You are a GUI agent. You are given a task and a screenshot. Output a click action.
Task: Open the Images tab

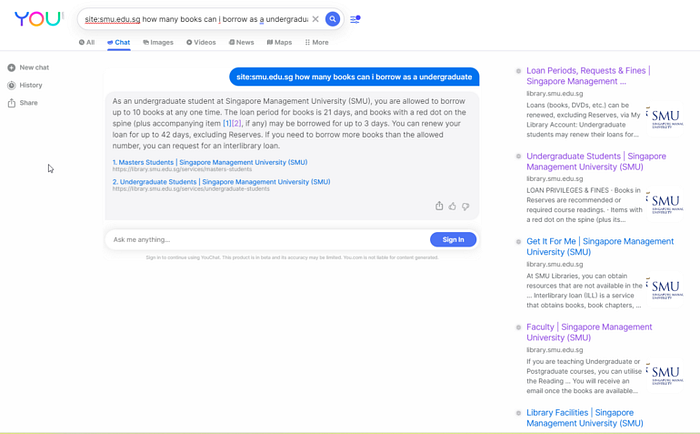(158, 42)
